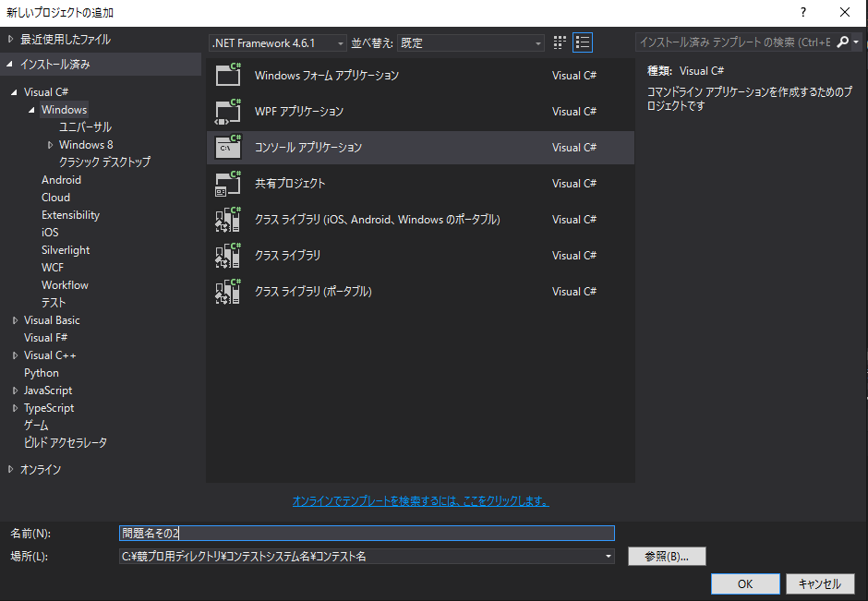Open the 場所 location path dropdown arrow
Screen dimensions: 868x601
609,556
